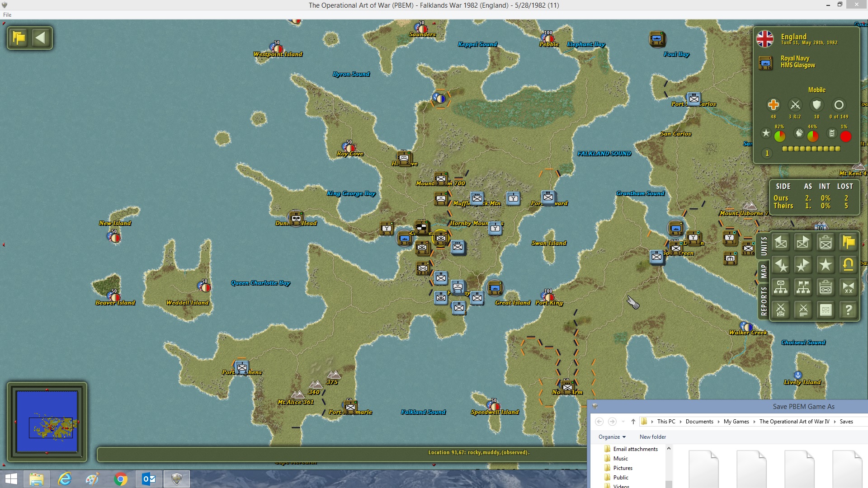Click the next unit arrow icon
This screenshot has width=868, height=488.
(x=803, y=243)
